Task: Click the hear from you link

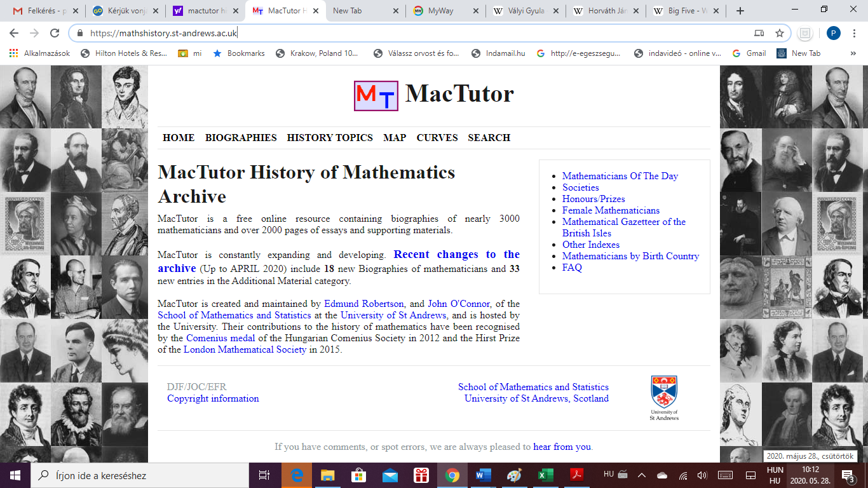Action: point(562,447)
